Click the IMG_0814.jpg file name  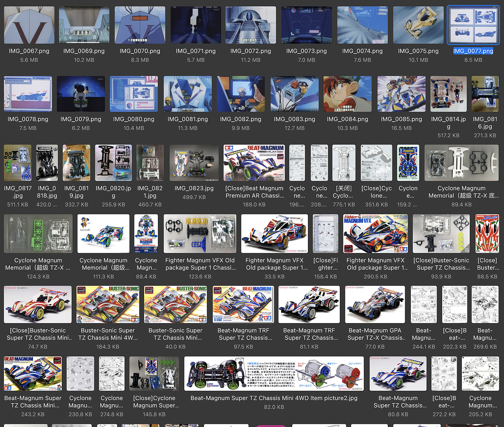(x=448, y=122)
